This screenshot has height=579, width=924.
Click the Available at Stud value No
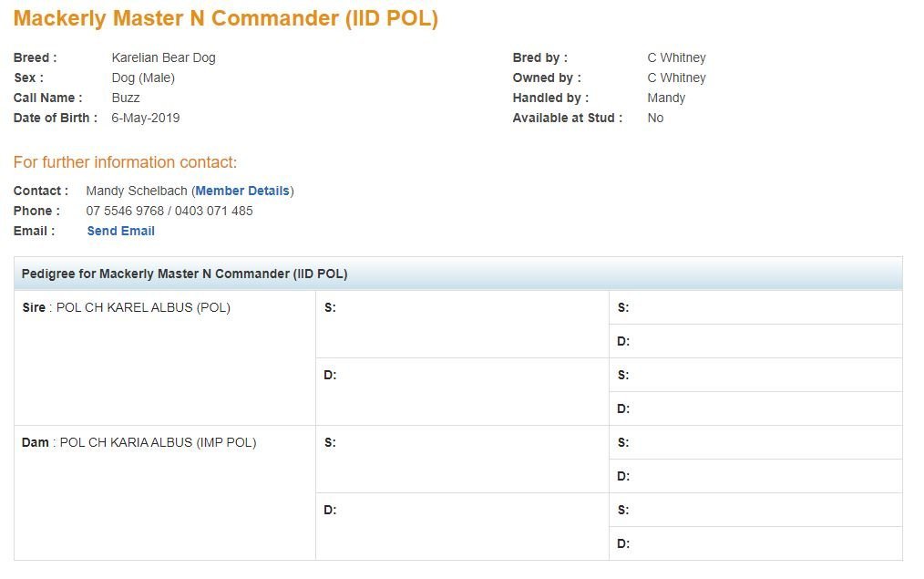point(655,118)
